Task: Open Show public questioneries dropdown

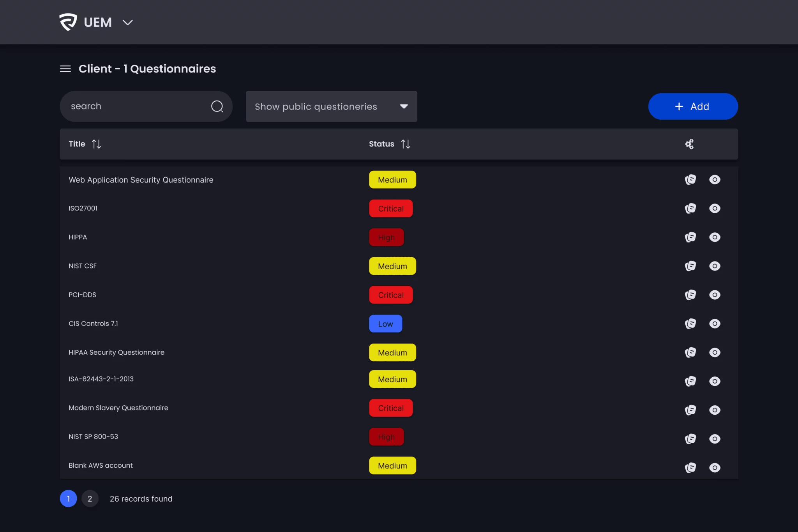Action: pos(331,107)
